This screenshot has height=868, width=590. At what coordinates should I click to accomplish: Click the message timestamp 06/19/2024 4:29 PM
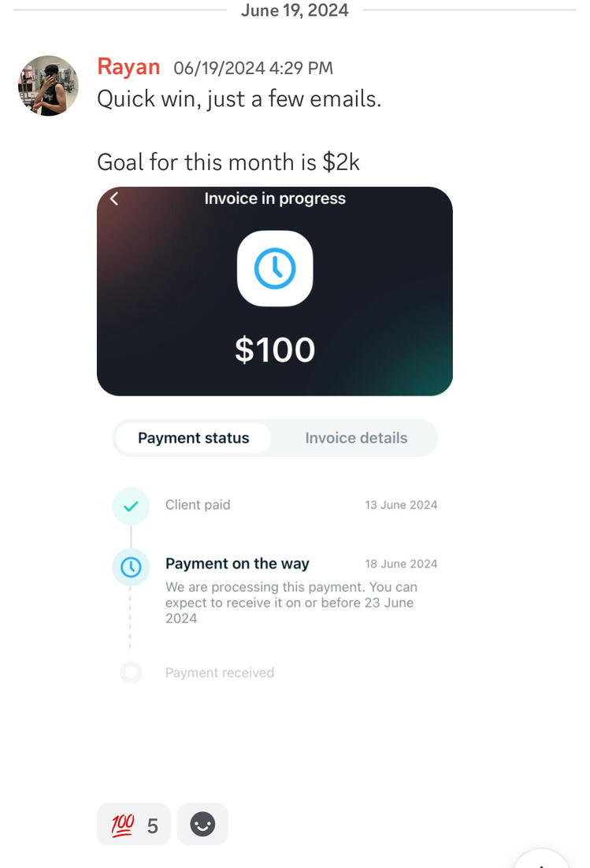click(x=253, y=69)
